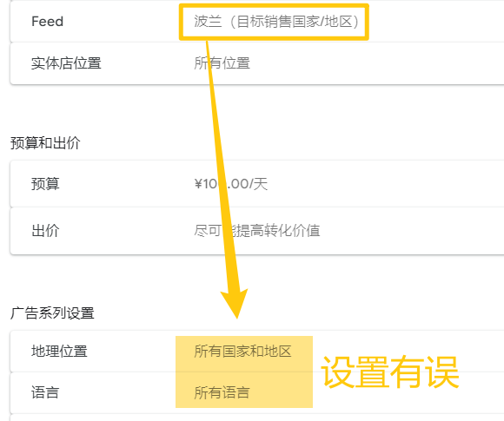Select the 波兰 country name in Feed
Image resolution: width=504 pixels, height=421 pixels.
[208, 22]
